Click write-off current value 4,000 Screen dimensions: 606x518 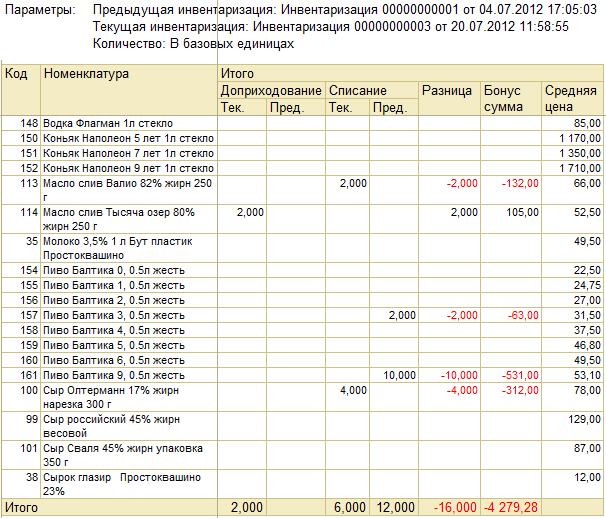point(353,390)
